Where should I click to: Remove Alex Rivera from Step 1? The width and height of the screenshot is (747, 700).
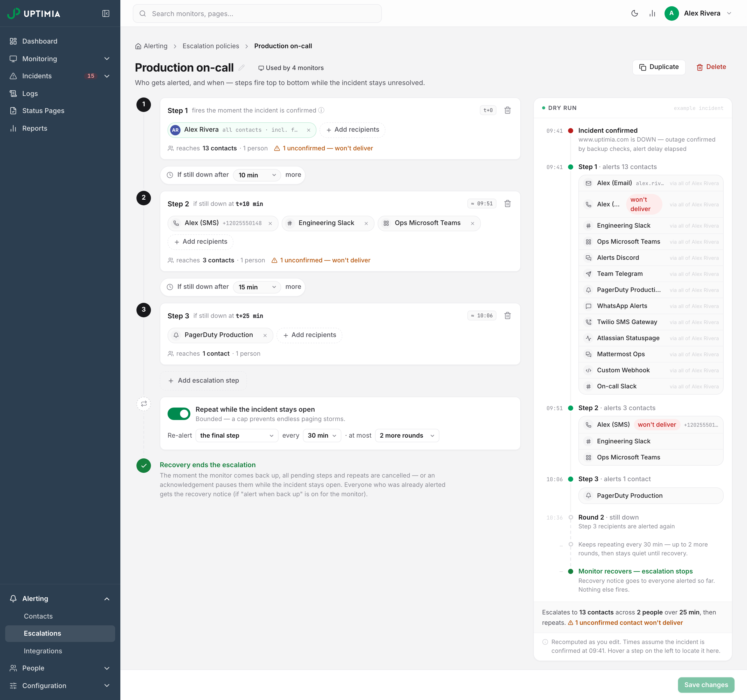click(308, 130)
